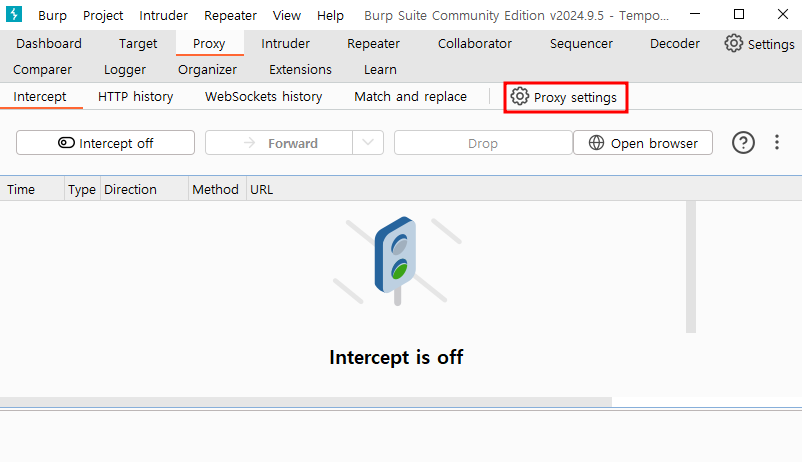The image size is (802, 462).
Task: Open the Sequencer tab
Action: (581, 43)
